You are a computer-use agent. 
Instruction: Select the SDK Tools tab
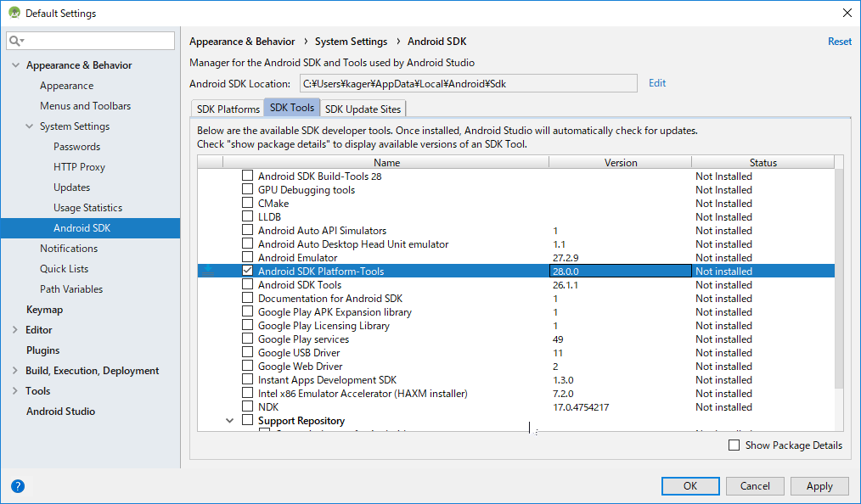292,108
